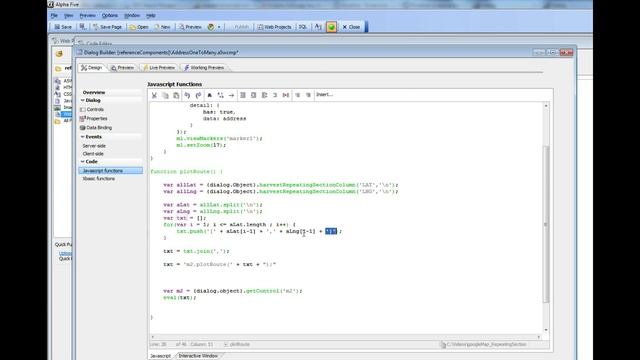Click the globe browser icon in main toolbar
The image size is (640, 360).
click(x=211, y=27)
